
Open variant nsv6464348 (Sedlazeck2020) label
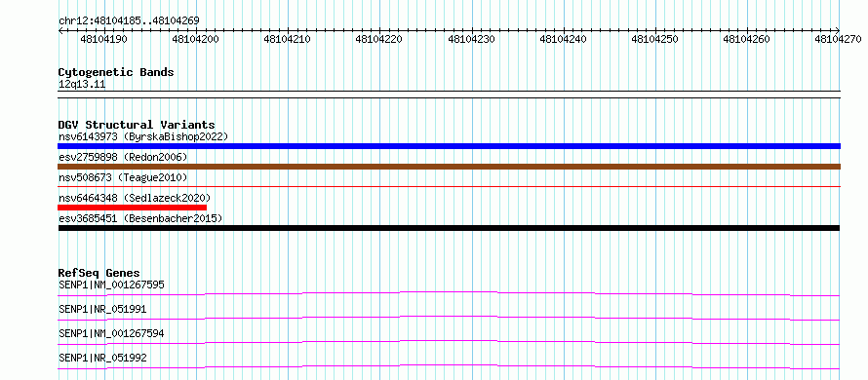tap(135, 198)
